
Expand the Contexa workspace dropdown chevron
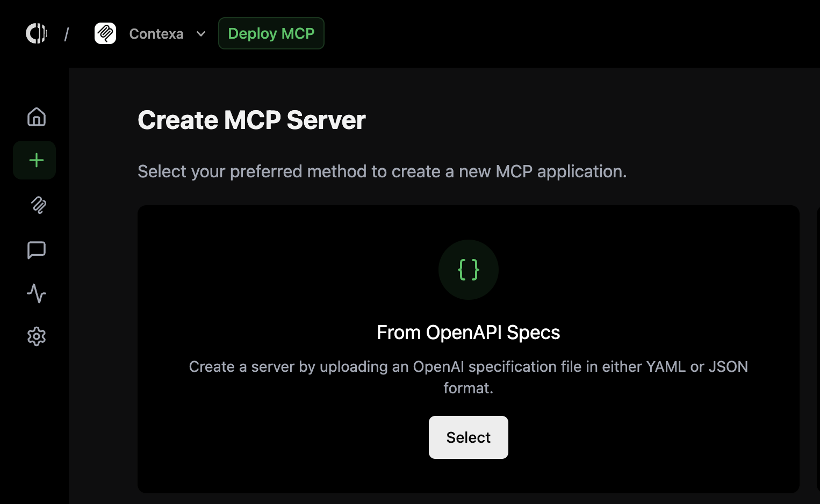pos(201,34)
